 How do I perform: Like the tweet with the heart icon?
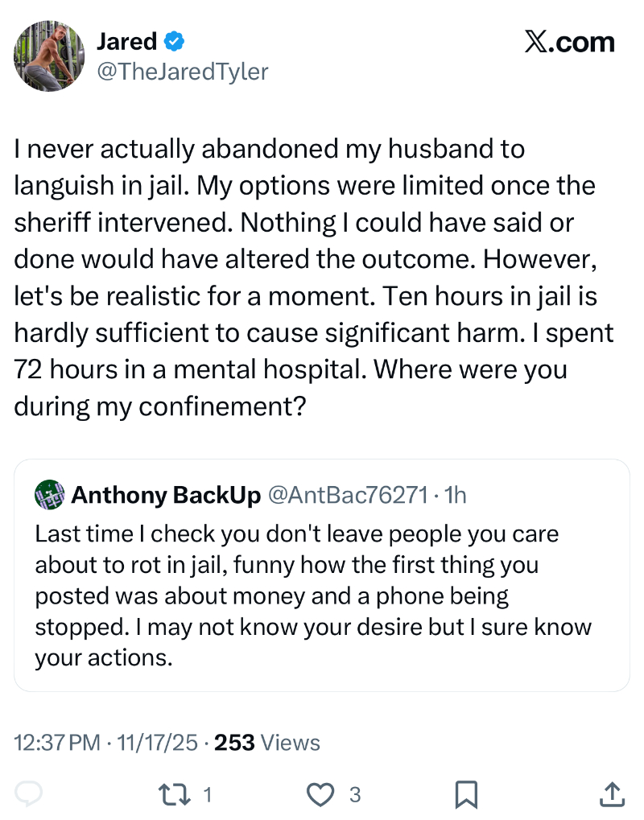(321, 795)
